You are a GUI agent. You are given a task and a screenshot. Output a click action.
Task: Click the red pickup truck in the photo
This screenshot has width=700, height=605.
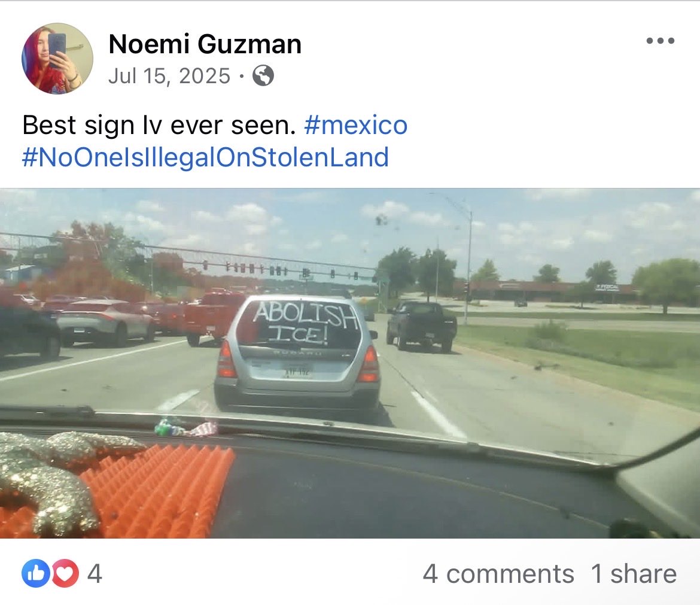(215, 317)
